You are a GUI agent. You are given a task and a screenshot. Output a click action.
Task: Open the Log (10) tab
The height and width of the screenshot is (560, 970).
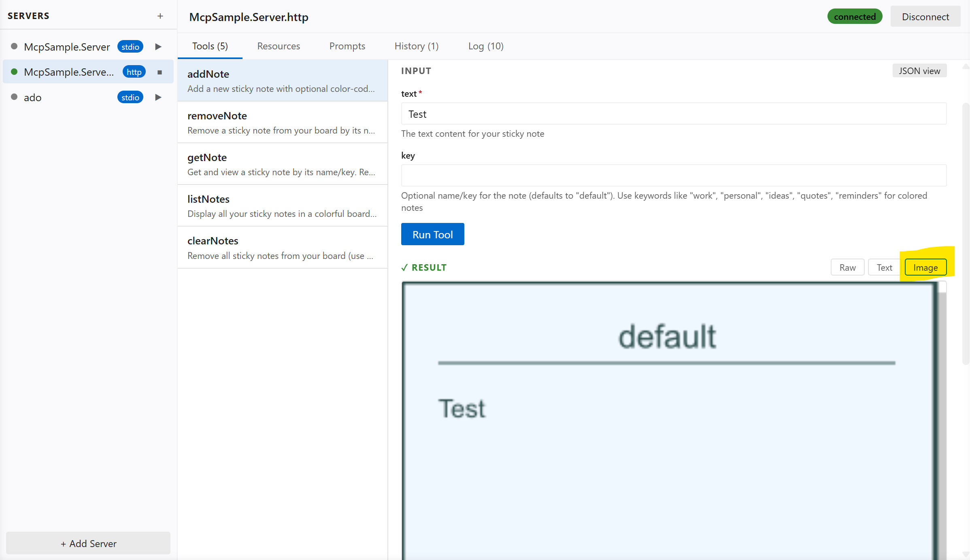(x=486, y=46)
